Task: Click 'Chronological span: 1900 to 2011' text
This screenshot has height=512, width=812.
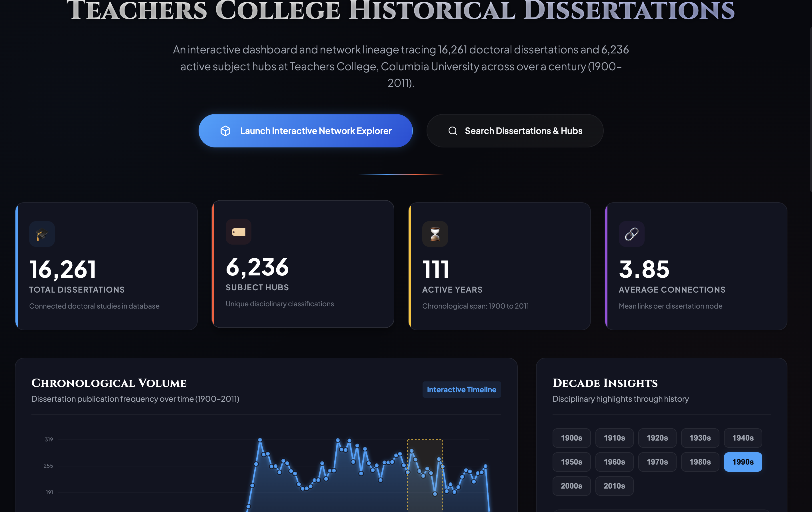Action: coord(475,306)
